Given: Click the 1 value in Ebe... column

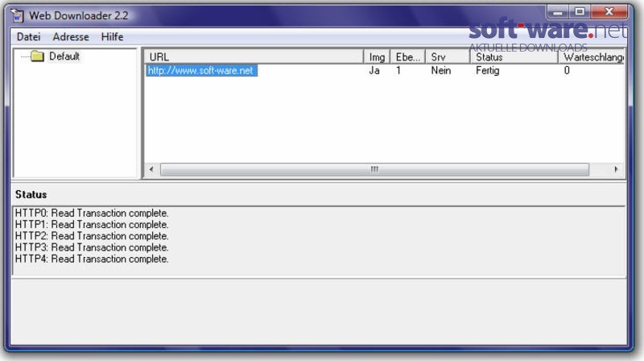Looking at the screenshot, I should [x=398, y=71].
